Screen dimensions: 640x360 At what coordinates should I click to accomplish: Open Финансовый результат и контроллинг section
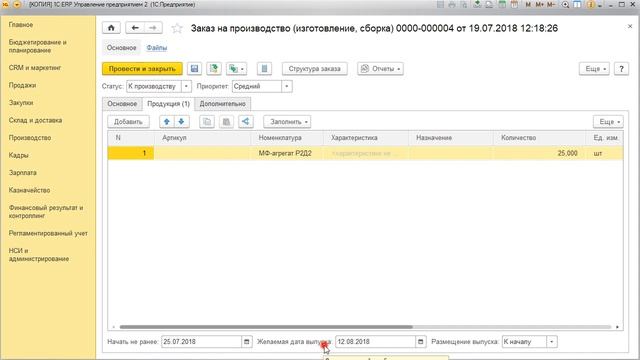click(x=46, y=211)
